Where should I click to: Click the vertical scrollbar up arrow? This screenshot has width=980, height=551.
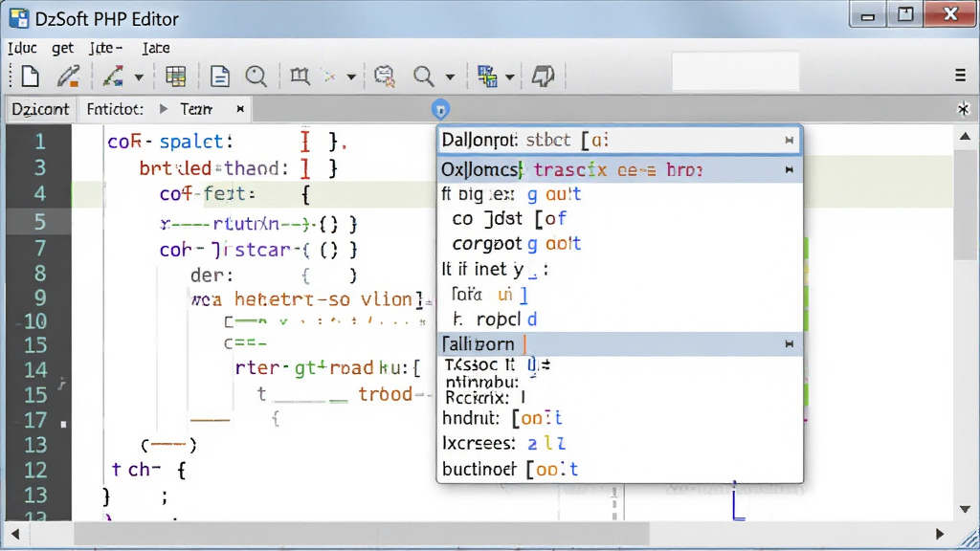965,137
